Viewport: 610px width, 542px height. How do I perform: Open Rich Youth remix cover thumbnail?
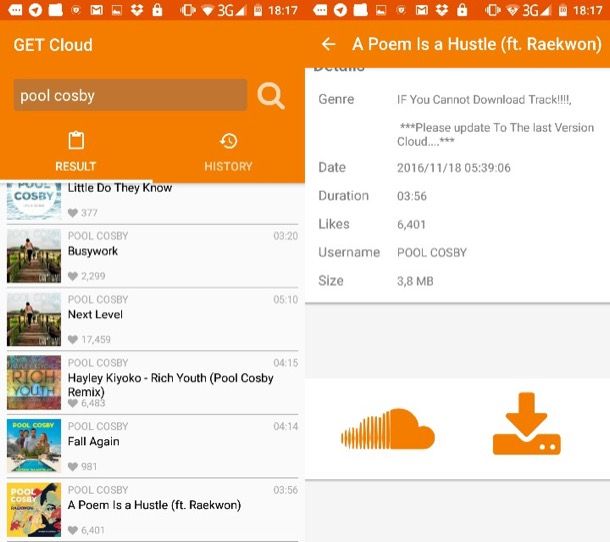[x=34, y=382]
